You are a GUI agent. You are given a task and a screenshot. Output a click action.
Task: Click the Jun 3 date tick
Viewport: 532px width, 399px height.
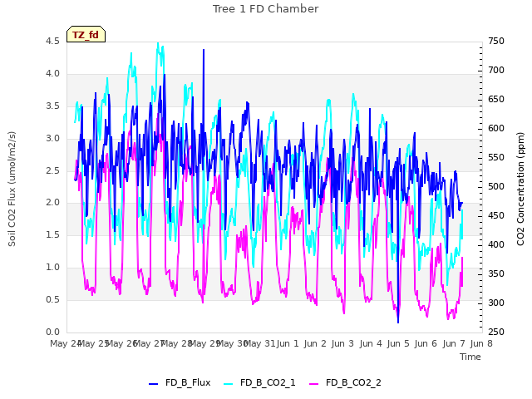[342, 343]
